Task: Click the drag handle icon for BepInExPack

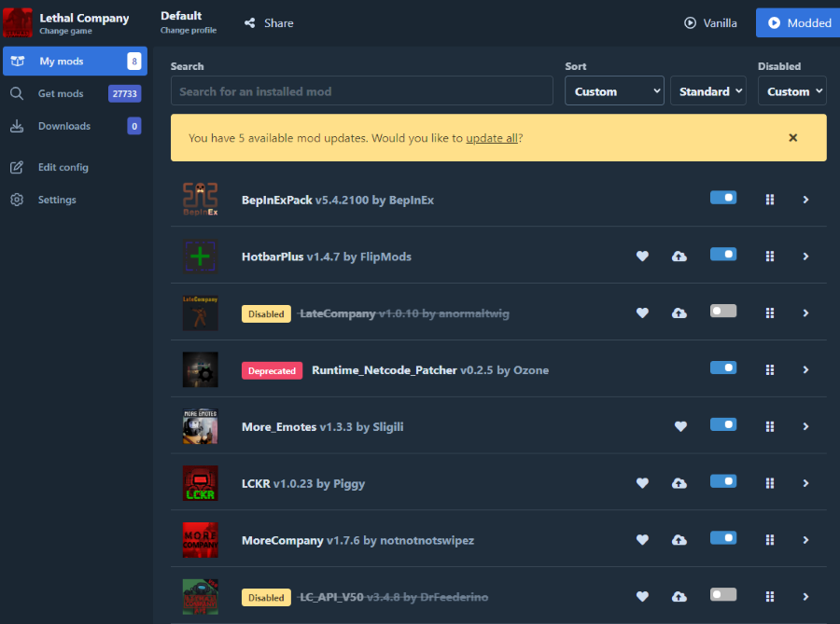Action: coord(770,200)
